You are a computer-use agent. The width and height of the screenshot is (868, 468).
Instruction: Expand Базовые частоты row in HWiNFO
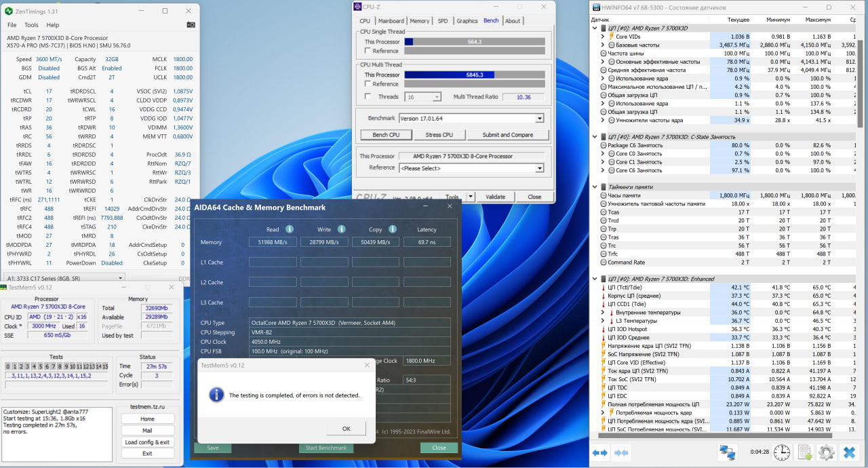pyautogui.click(x=603, y=45)
